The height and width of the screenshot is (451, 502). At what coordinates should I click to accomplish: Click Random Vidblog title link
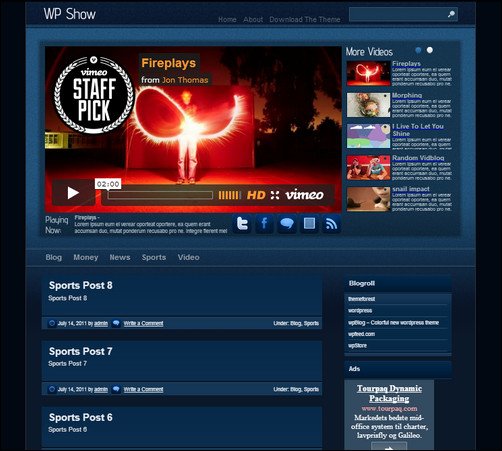tap(418, 158)
